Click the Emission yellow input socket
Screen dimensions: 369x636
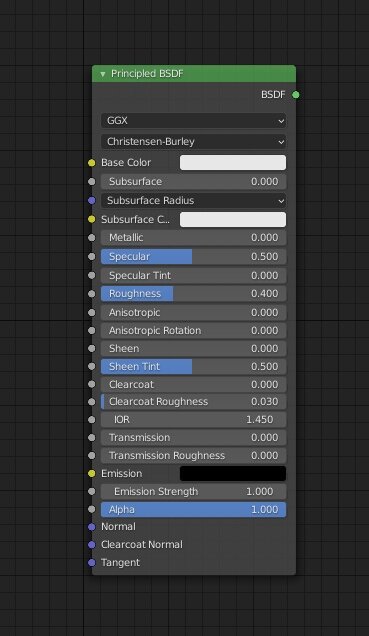(92, 473)
